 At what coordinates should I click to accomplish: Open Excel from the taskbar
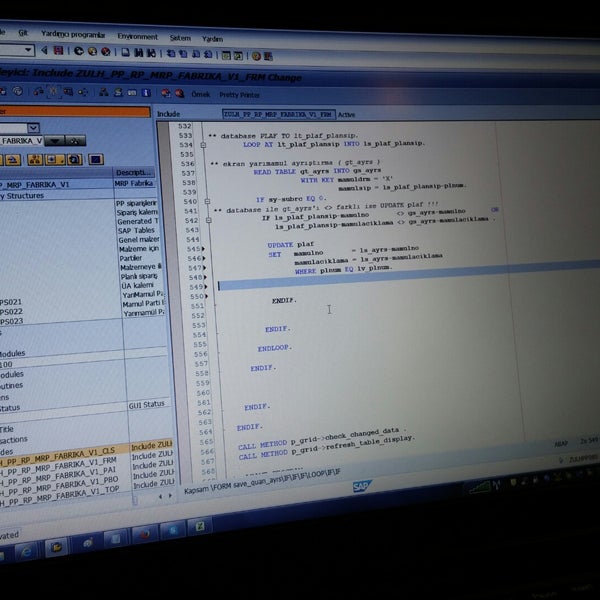point(199,526)
